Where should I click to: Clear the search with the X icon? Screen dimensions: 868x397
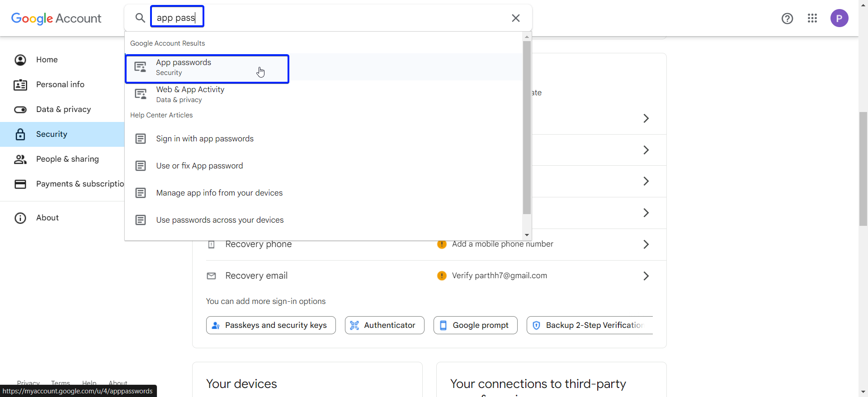[516, 18]
